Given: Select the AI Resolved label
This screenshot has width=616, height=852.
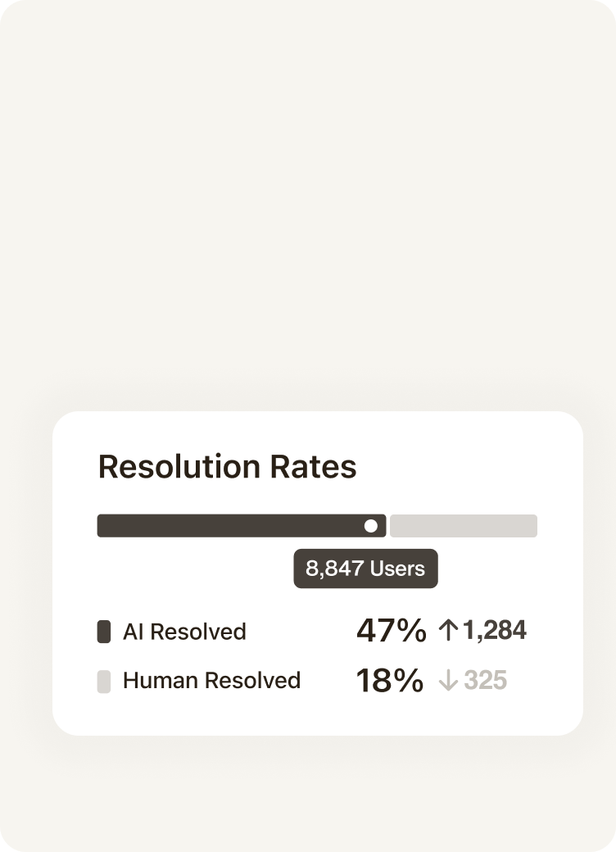Looking at the screenshot, I should coord(184,632).
